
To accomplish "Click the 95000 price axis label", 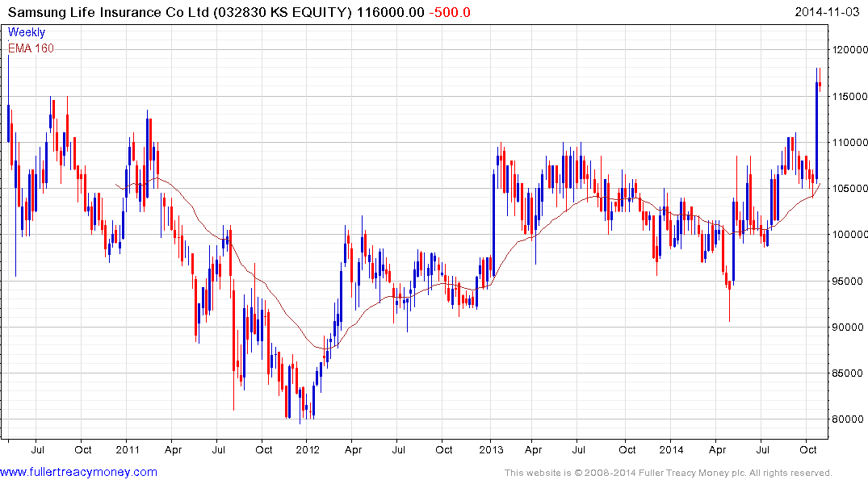I will 848,281.
